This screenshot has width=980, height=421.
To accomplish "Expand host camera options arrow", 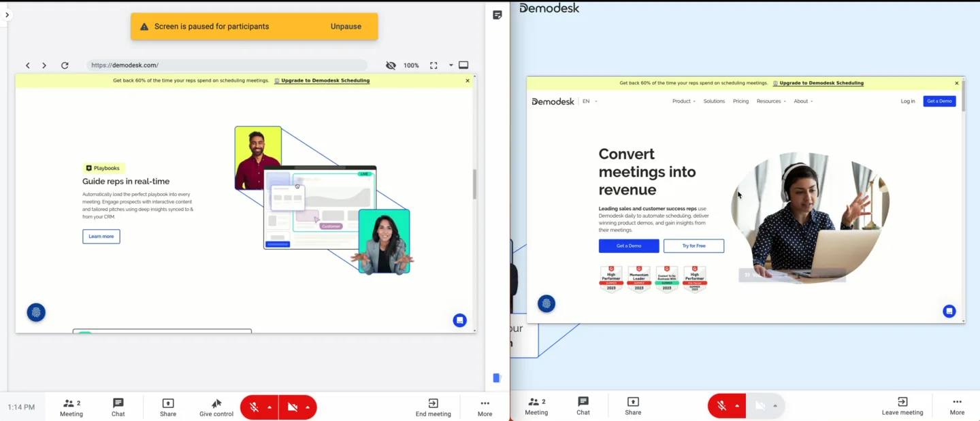I will coord(308,407).
